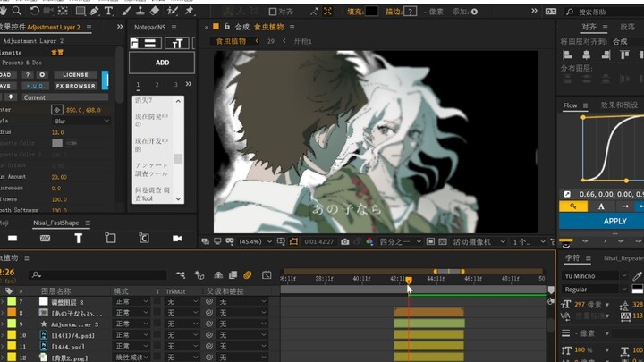This screenshot has width=644, height=362.
Task: Open the 45.4% magnification dropdown
Action: click(256, 241)
